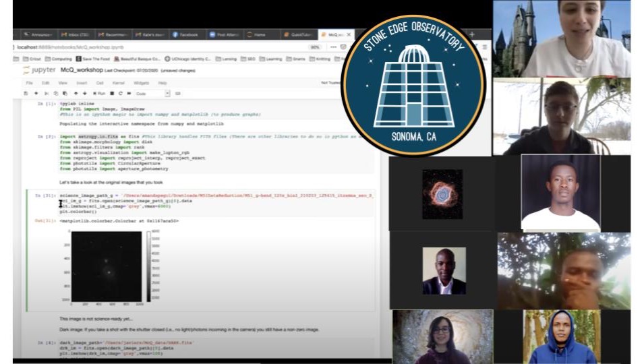Move the selected cell down
Image resolution: width=644 pixels, height=364 pixels.
click(84, 93)
